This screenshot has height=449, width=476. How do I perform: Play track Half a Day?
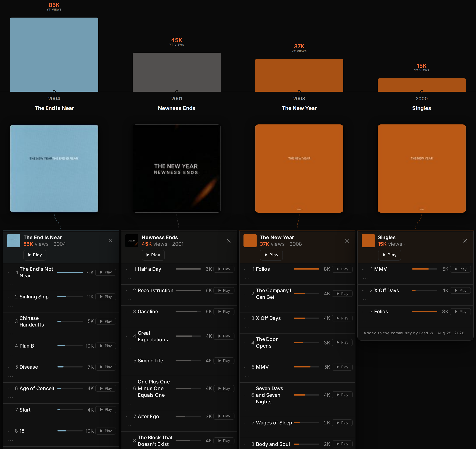224,269
